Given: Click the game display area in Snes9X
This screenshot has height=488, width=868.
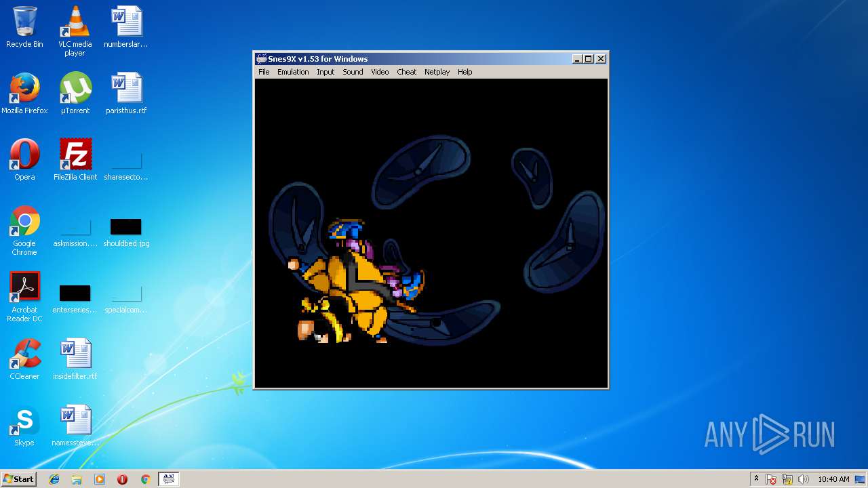Looking at the screenshot, I should (x=431, y=232).
